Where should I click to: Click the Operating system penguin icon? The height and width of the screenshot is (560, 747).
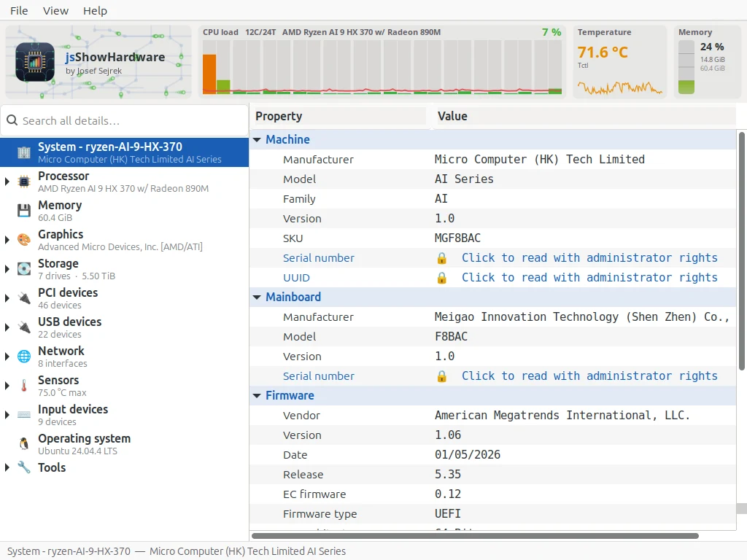[24, 444]
